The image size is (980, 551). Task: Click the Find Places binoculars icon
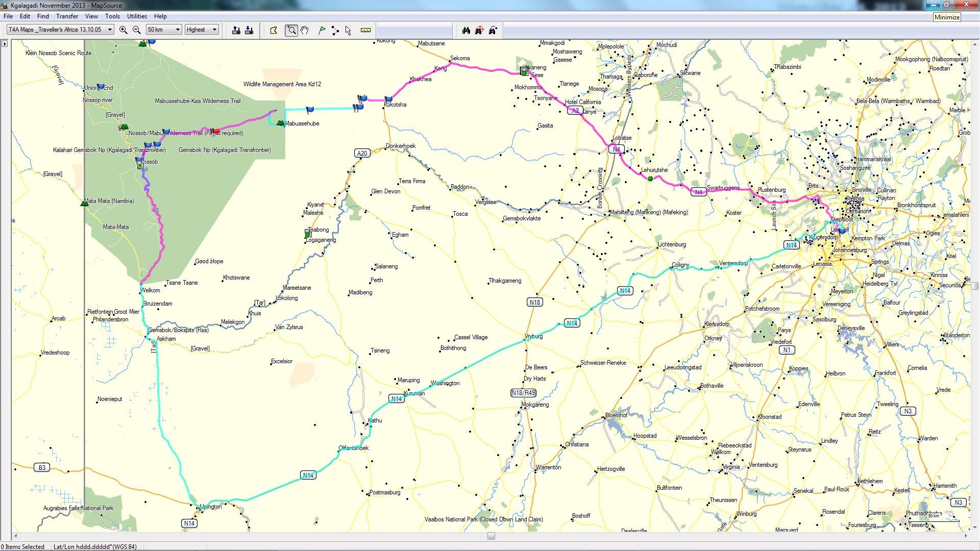tap(466, 30)
